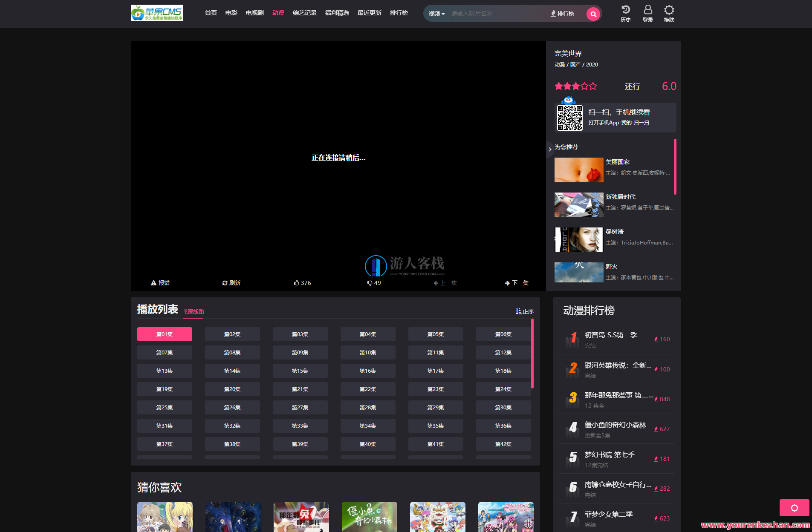This screenshot has height=532, width=812.
Task: Rate with the fifth star
Action: click(593, 86)
